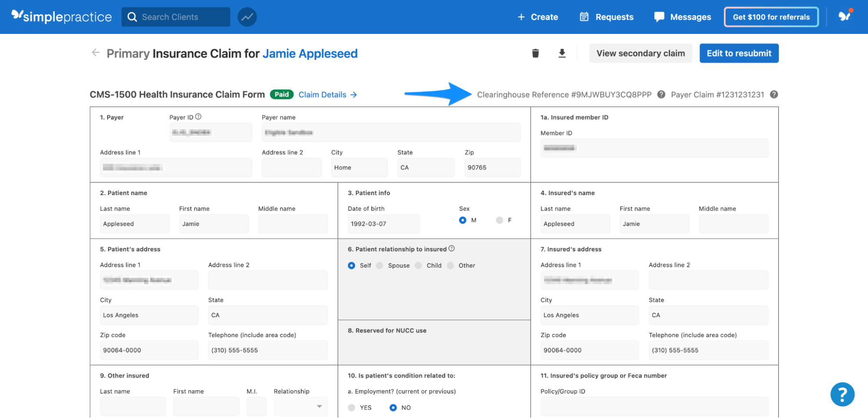Select the F sex radio button
868x418 pixels.
coord(499,220)
